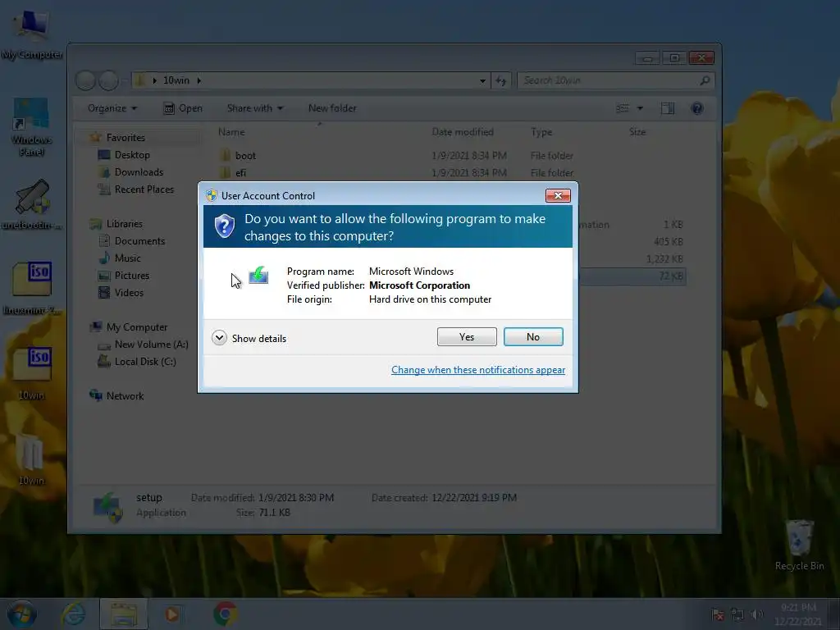Toggle the preview pane icon
This screenshot has width=840, height=630.
[x=668, y=108]
